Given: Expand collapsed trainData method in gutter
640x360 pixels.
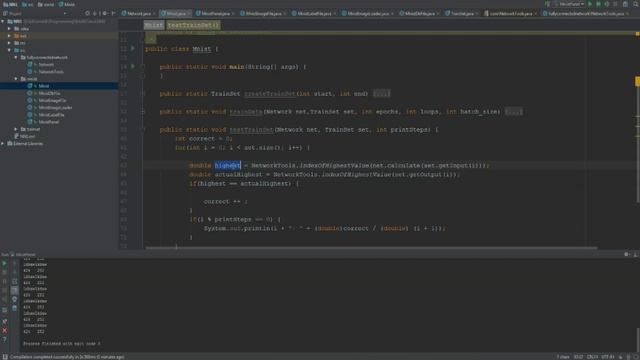Looking at the screenshot, I should [143, 111].
